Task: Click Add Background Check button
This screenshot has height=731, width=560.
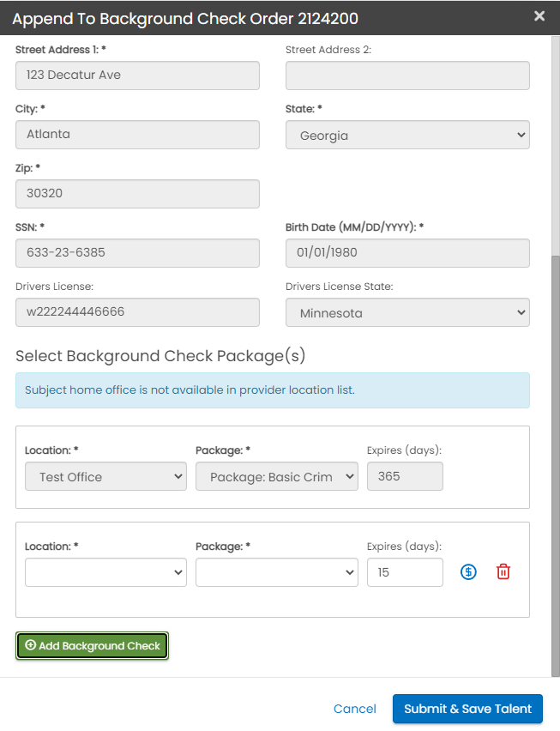Action: click(x=93, y=646)
